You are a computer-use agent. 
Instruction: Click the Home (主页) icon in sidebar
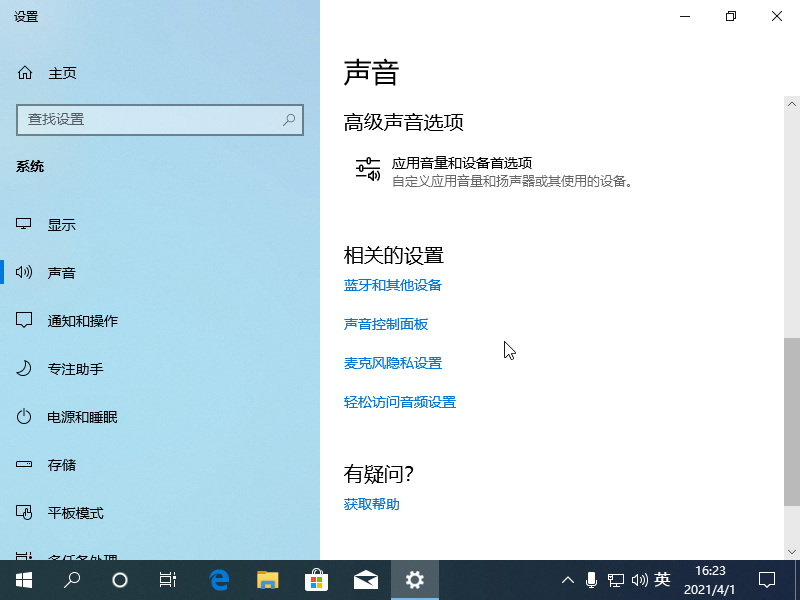tap(25, 73)
